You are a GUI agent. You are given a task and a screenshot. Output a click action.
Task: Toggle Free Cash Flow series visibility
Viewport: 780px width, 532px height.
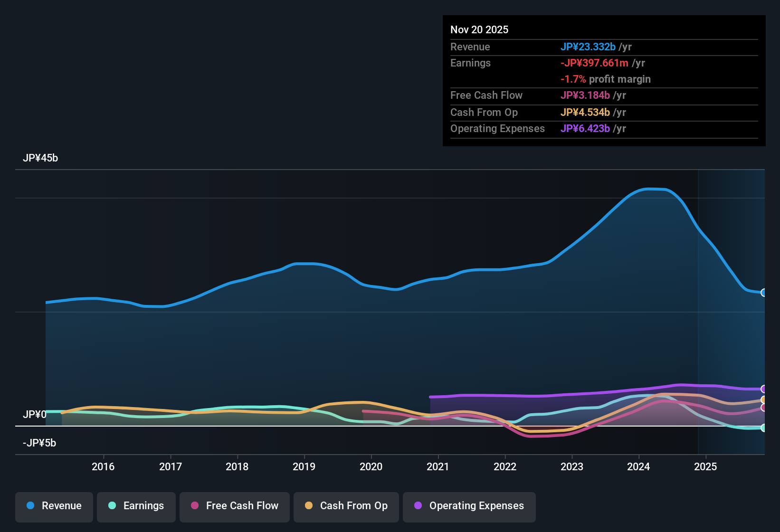point(234,506)
